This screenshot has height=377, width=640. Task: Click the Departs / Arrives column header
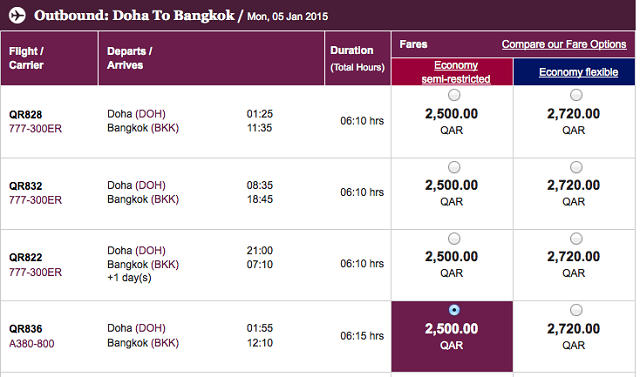click(211, 58)
